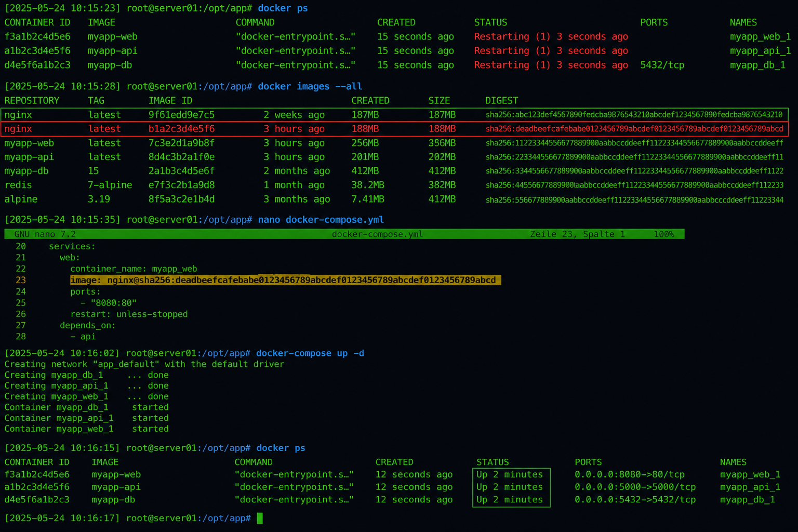This screenshot has width=798, height=532.
Task: Click "2 weeks ago" in nginx row
Action: pyautogui.click(x=294, y=115)
